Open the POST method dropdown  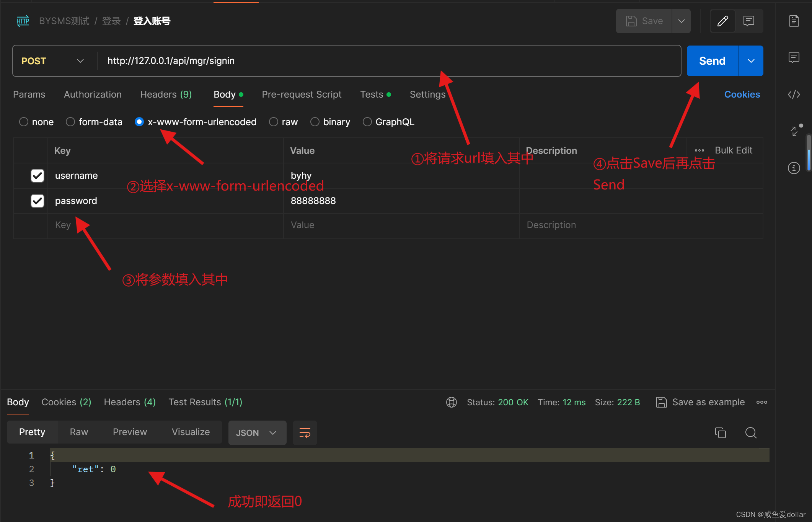53,61
